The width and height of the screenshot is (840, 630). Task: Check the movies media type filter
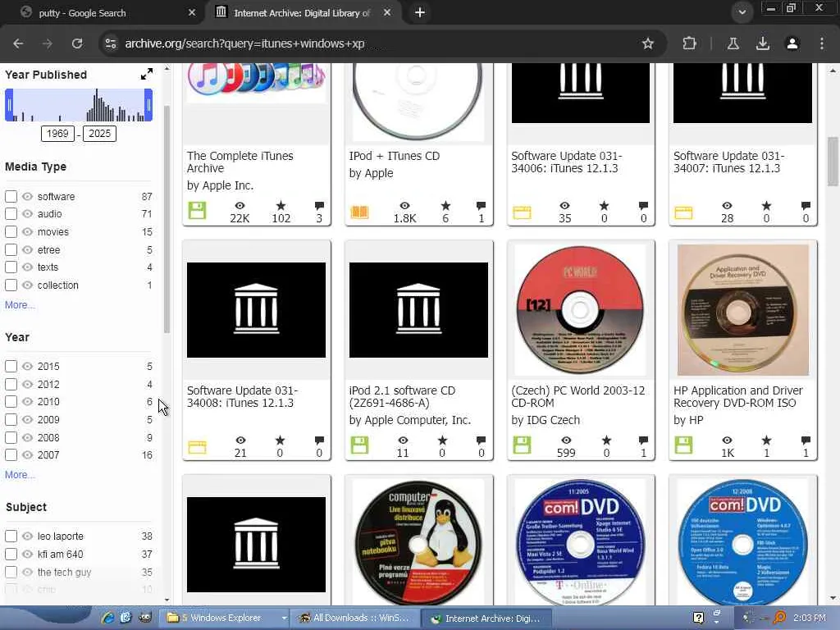pos(11,232)
